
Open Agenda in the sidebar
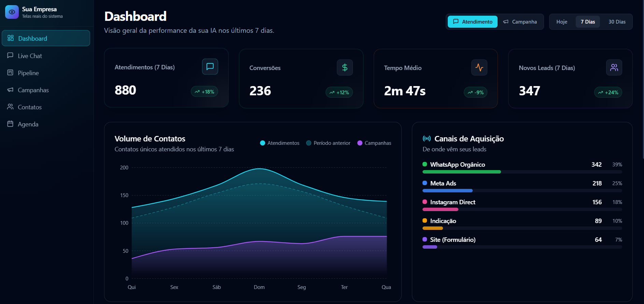[46, 124]
